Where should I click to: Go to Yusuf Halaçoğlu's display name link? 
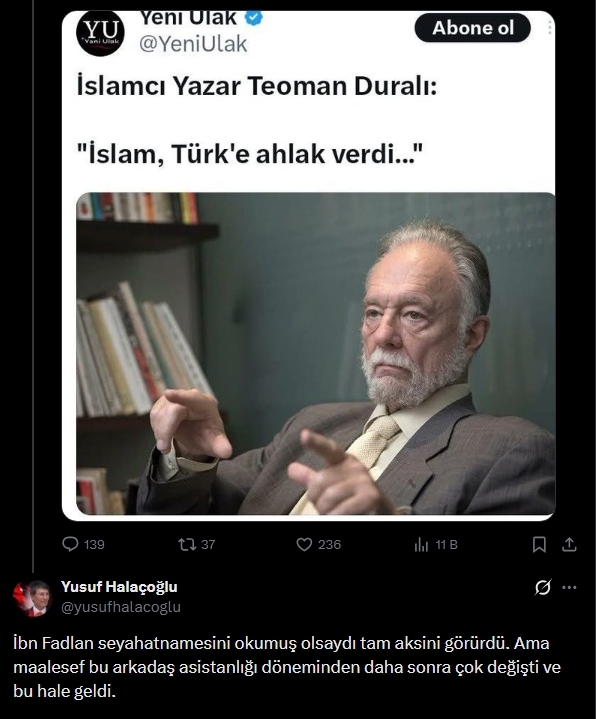119,586
